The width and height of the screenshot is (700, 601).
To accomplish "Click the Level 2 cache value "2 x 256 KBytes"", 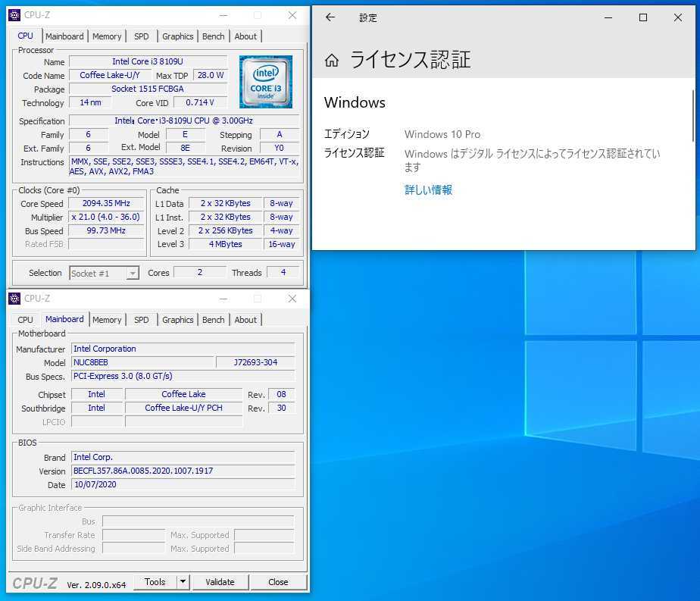I will 226,230.
